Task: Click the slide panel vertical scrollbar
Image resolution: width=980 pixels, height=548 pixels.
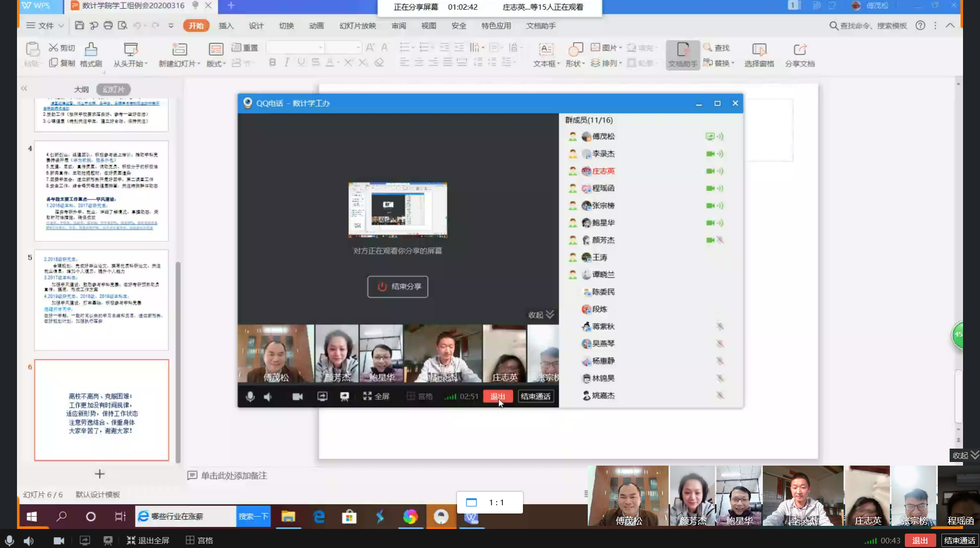Action: 178,361
